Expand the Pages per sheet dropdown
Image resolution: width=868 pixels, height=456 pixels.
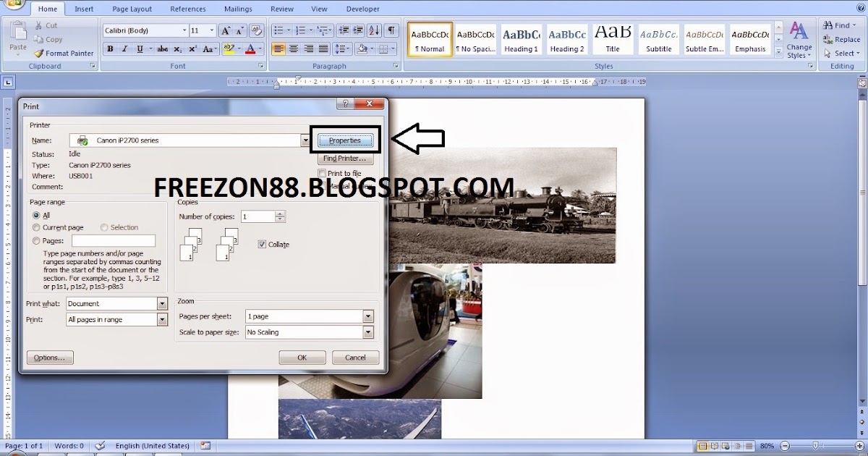coord(368,316)
